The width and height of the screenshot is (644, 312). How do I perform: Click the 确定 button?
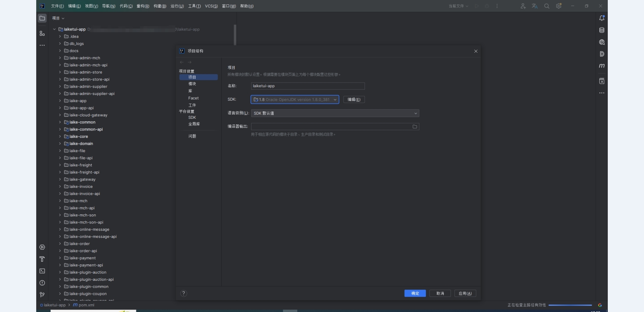[415, 293]
